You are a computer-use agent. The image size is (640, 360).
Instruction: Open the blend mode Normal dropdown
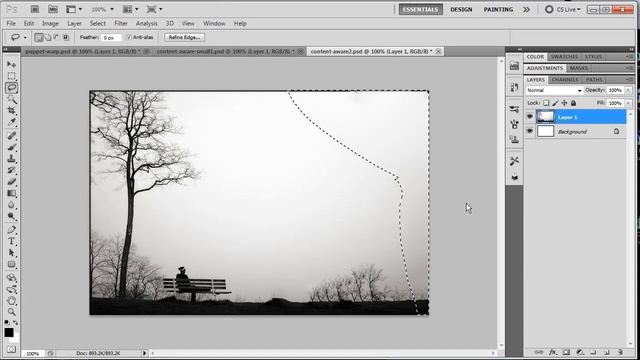click(x=554, y=90)
